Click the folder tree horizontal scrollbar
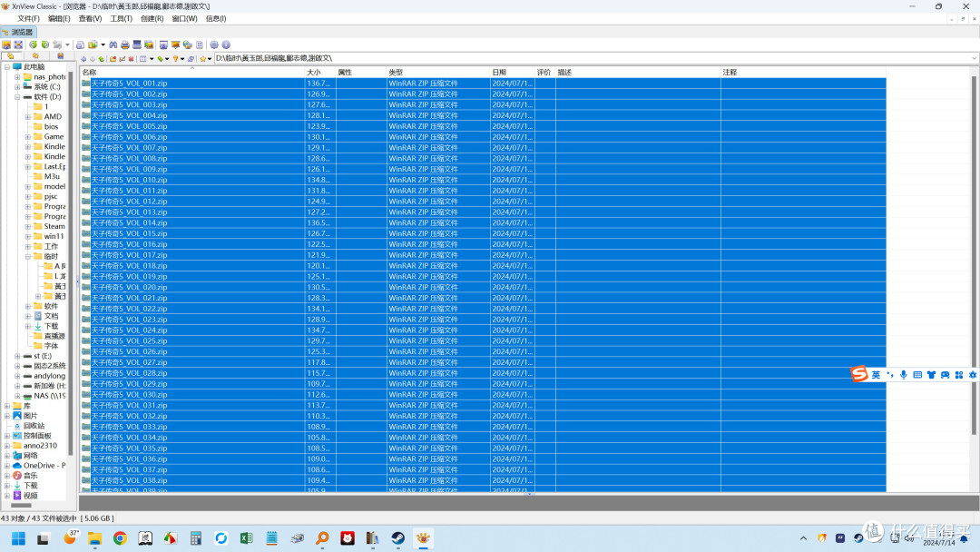The width and height of the screenshot is (980, 552). (21, 505)
